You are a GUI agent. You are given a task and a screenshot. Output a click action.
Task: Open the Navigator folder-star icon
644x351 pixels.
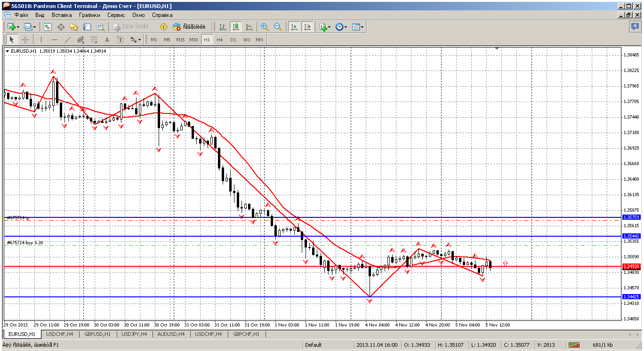[x=74, y=27]
